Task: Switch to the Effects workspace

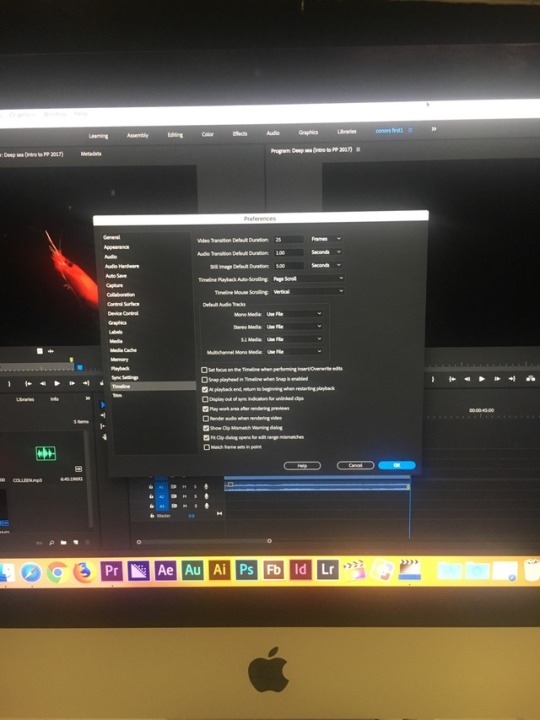Action: 240,134
